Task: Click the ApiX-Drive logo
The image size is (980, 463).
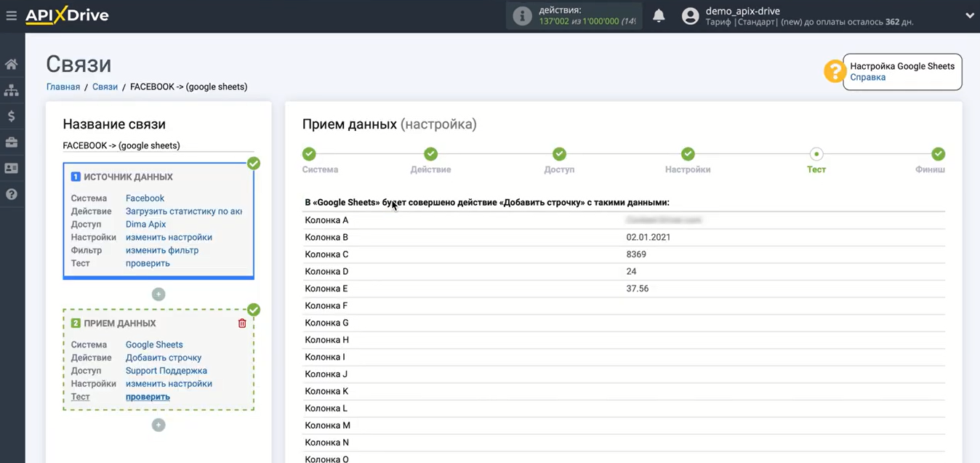Action: [67, 15]
